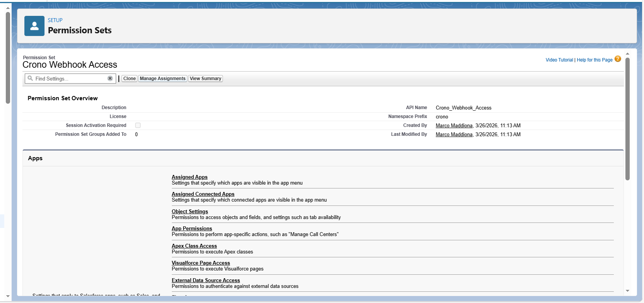Open Apex Class Access

point(194,246)
